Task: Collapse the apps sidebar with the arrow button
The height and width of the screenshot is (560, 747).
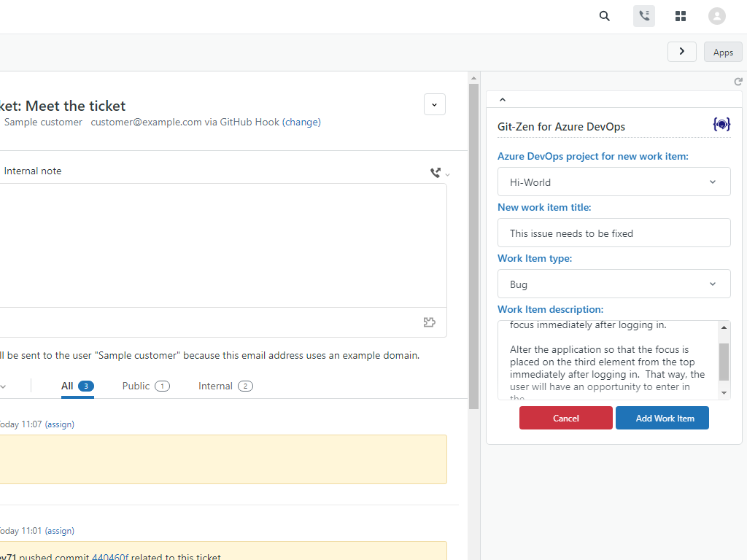Action: click(x=681, y=51)
